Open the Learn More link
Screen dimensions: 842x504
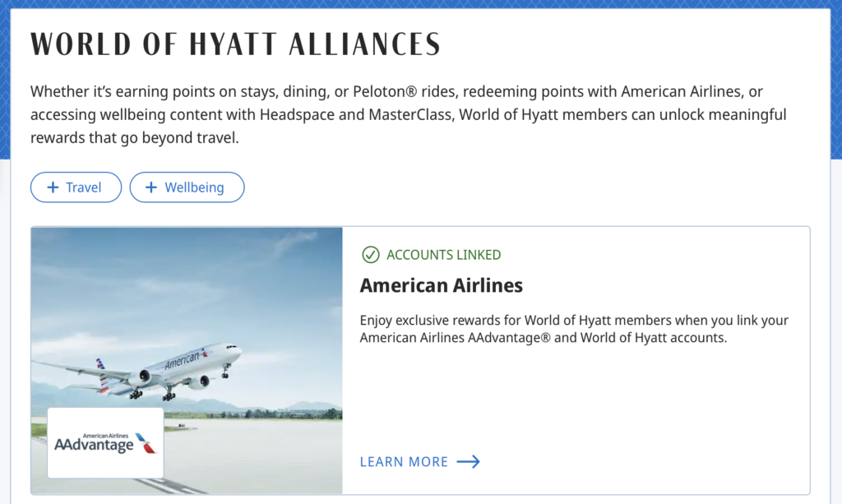(404, 462)
